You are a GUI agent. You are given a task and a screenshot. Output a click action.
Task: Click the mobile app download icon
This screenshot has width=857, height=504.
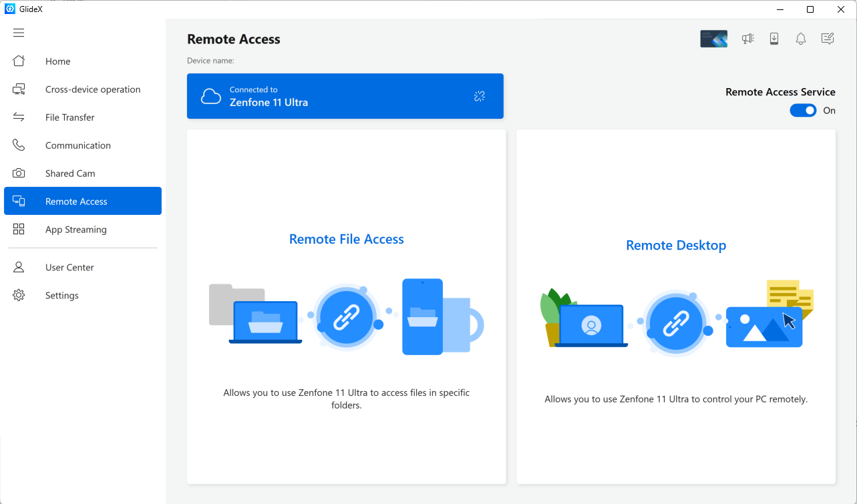pos(774,38)
